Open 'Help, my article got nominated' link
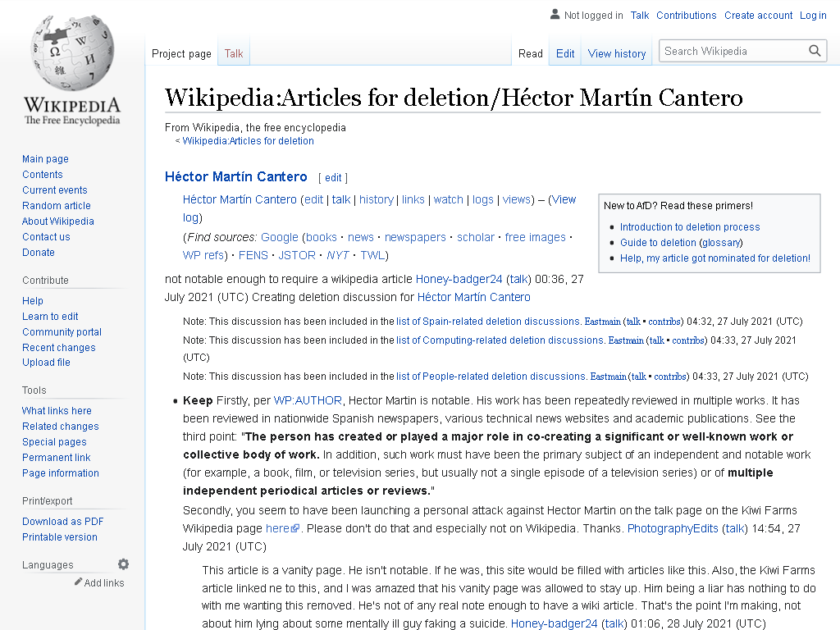Screen dimensions: 840x630 tap(715, 258)
